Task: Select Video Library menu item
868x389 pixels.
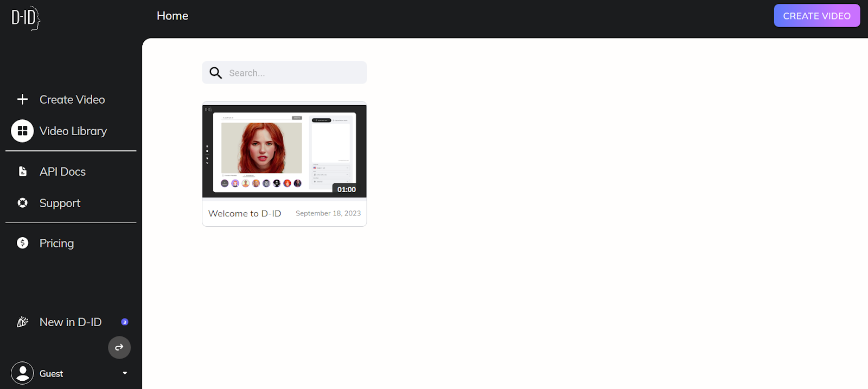Action: (x=73, y=131)
